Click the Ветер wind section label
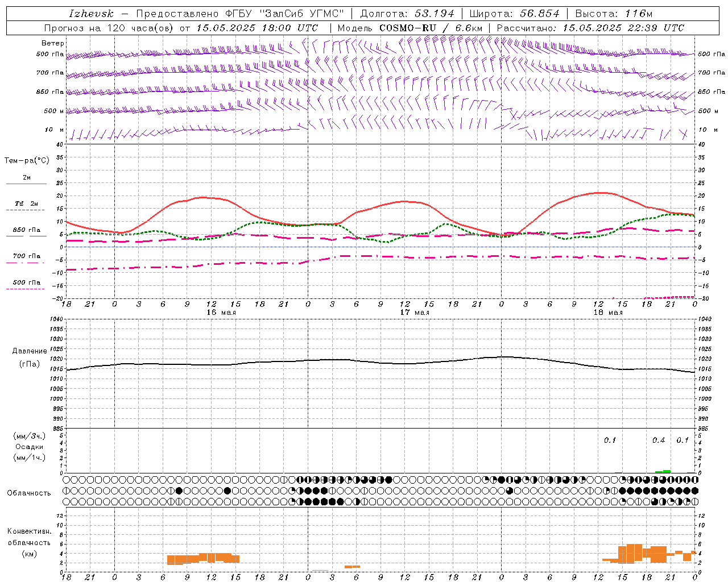The height and width of the screenshot is (582, 728). (53, 43)
